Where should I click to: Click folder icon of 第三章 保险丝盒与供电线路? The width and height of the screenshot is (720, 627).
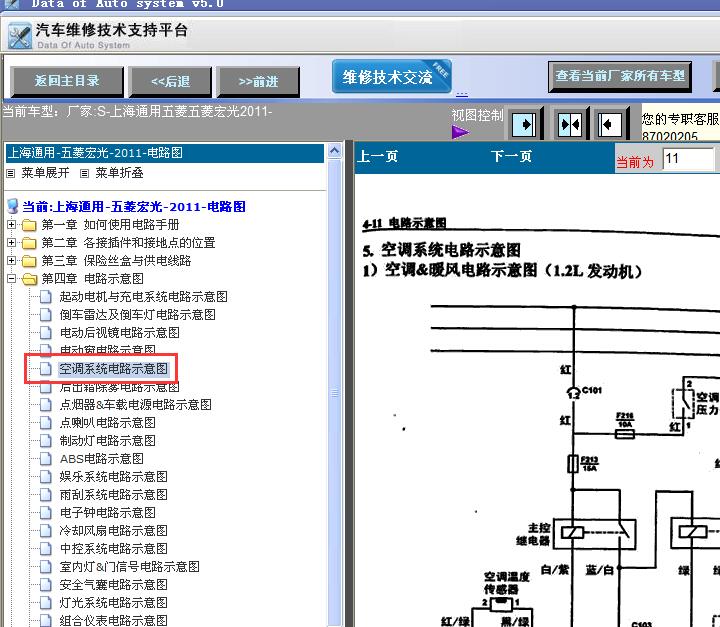pos(29,261)
